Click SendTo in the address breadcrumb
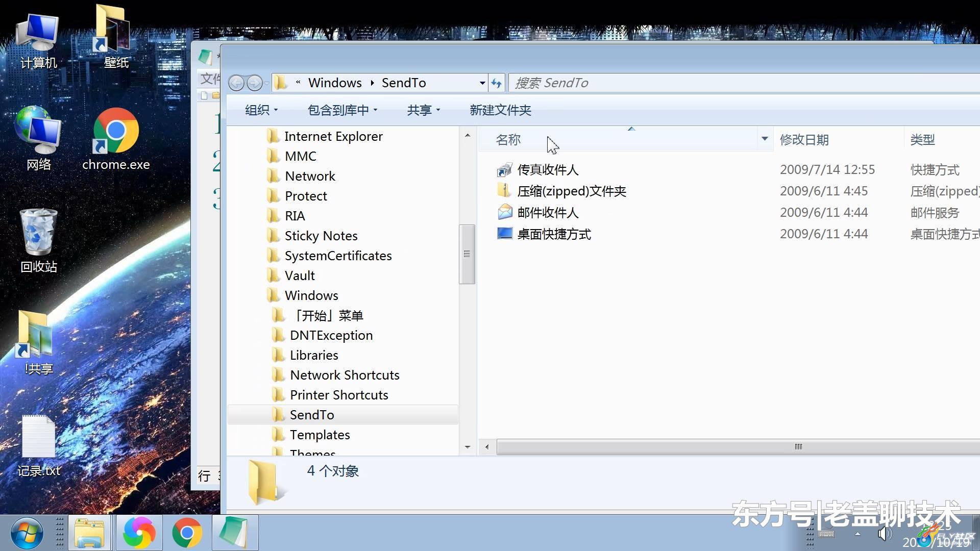Screen dimensions: 980x551 click(404, 83)
